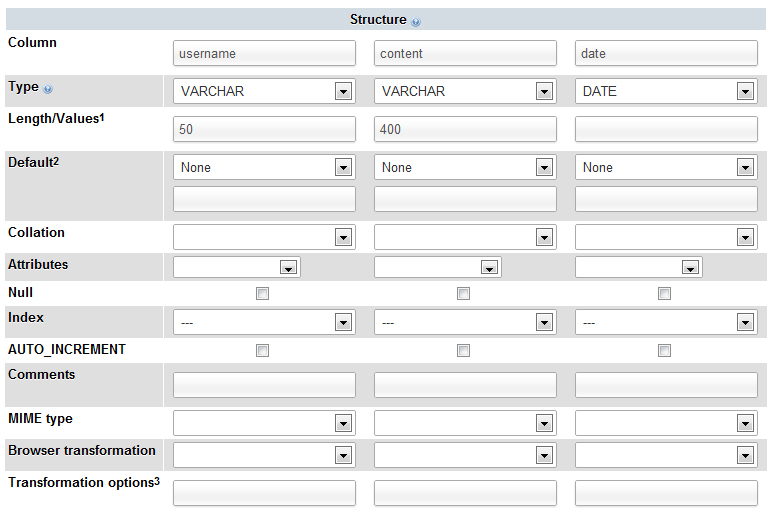
Task: Click the username column name field
Action: click(264, 53)
